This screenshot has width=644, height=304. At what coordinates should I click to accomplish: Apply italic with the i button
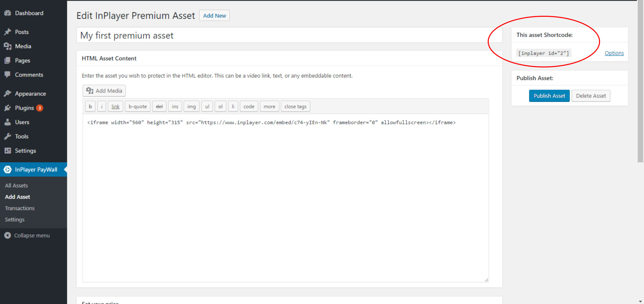point(102,106)
